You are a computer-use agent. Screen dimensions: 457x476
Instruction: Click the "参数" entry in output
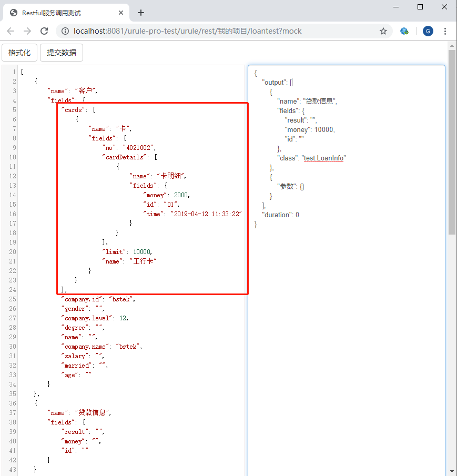click(290, 186)
